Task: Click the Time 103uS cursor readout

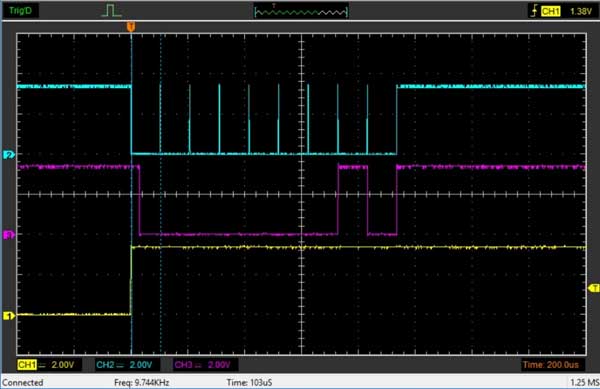Action: (x=249, y=382)
